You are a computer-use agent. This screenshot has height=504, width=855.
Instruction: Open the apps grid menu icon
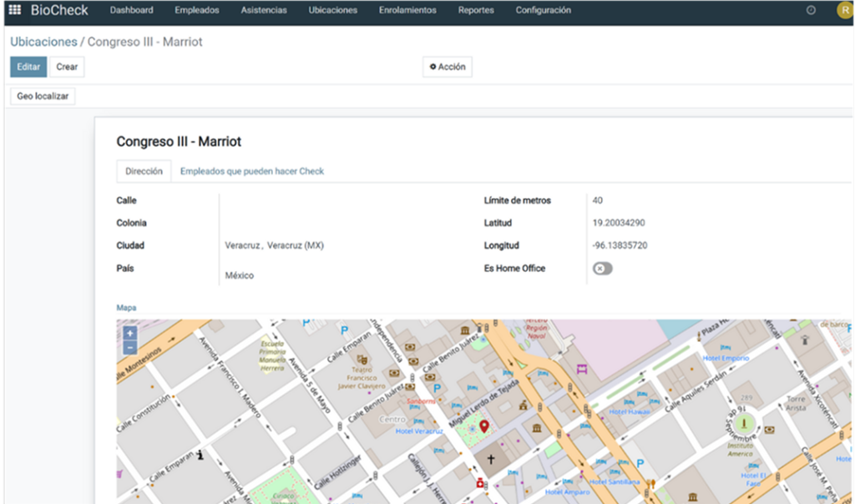click(14, 11)
